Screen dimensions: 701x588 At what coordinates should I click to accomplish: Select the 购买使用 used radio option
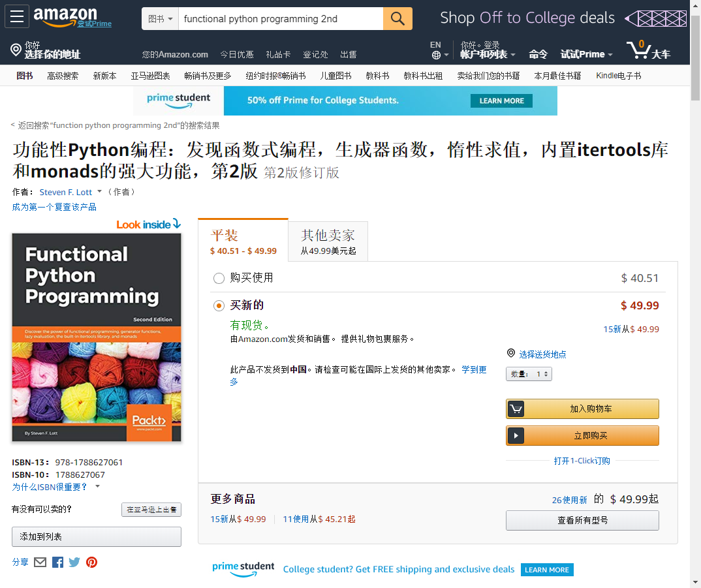point(219,279)
